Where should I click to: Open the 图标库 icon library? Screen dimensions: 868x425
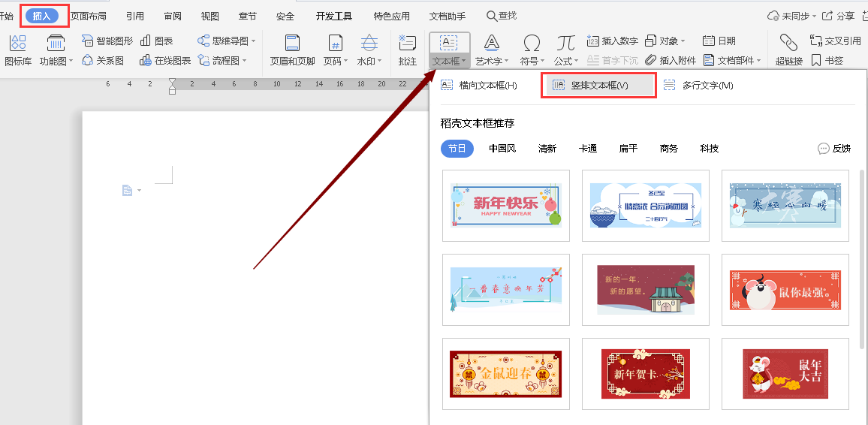pos(18,50)
